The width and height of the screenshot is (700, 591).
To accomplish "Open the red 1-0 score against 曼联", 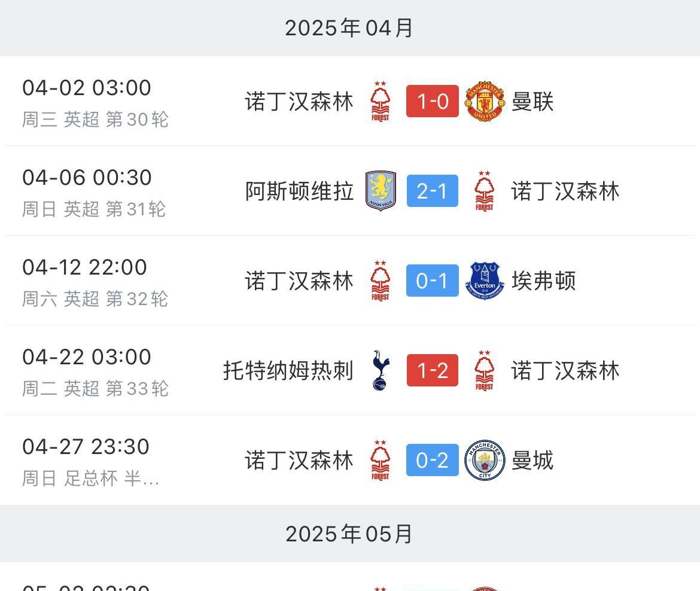I will [x=432, y=101].
